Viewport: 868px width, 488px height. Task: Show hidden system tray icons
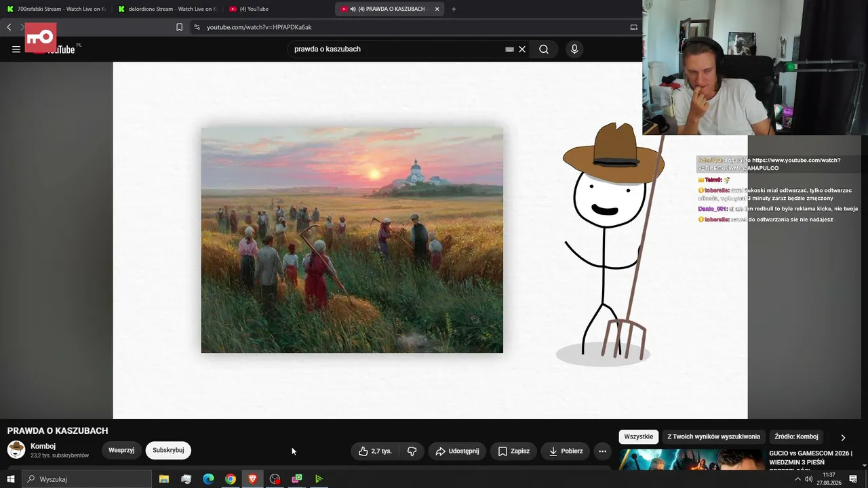tap(797, 479)
